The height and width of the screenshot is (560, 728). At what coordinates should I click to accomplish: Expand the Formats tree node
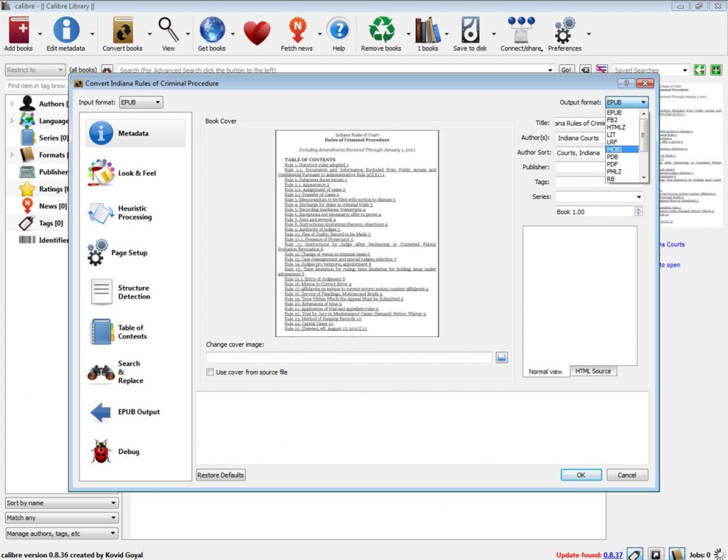click(x=12, y=155)
